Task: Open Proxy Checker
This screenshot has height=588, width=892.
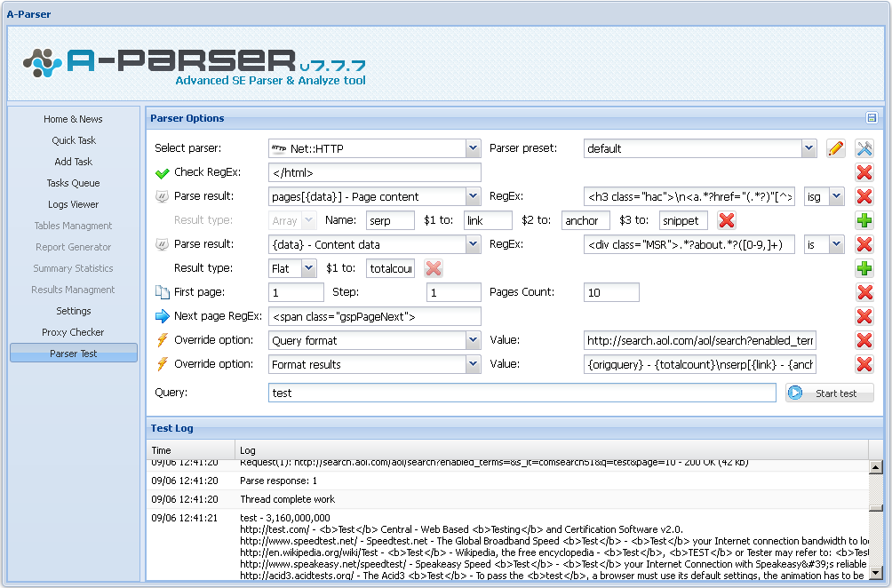Action: click(x=73, y=332)
